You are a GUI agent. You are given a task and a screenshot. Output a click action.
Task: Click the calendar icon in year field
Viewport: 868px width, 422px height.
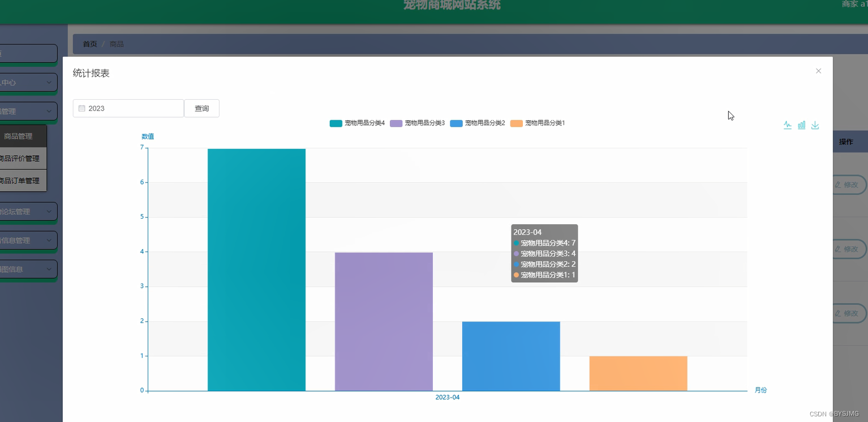[81, 108]
